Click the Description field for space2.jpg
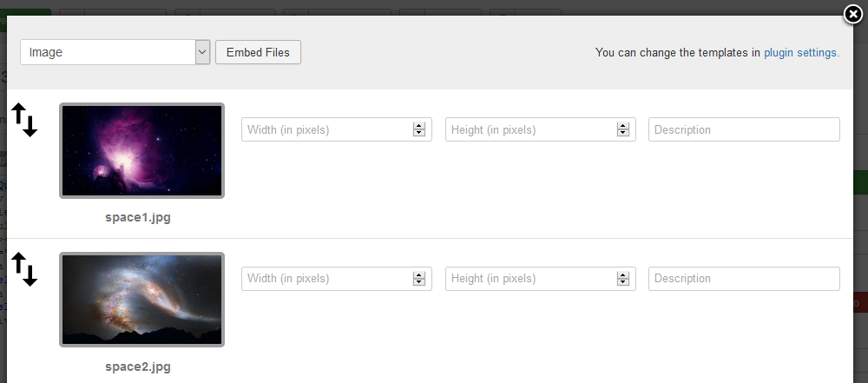The width and height of the screenshot is (868, 383). point(744,279)
